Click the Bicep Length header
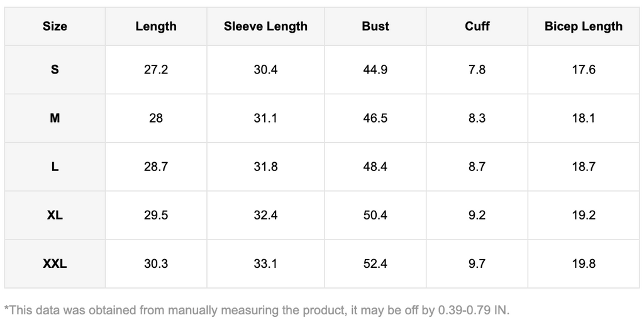The image size is (644, 320). pyautogui.click(x=584, y=26)
